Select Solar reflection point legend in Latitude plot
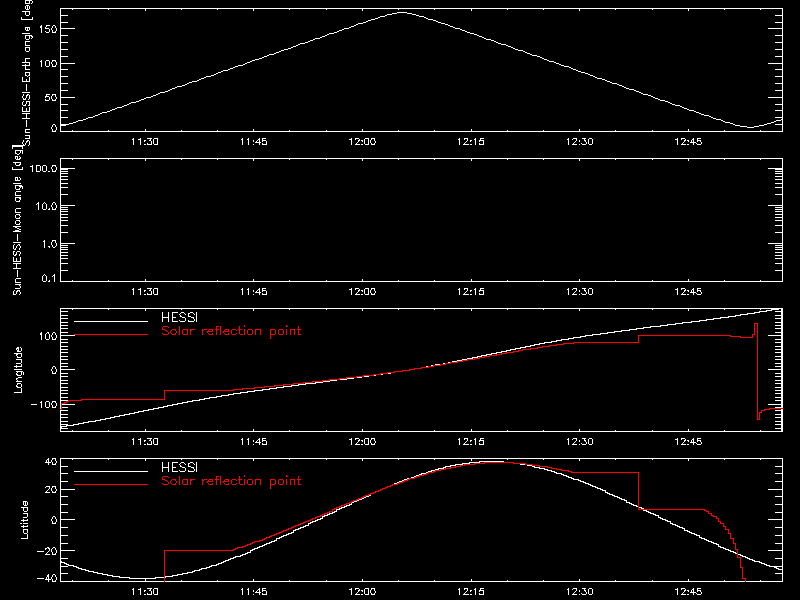 231,481
